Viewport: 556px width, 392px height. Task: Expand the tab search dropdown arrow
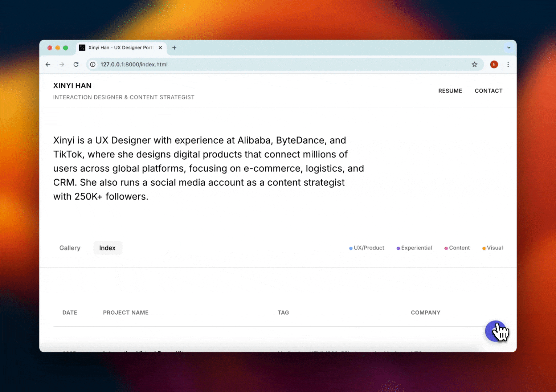coord(509,48)
